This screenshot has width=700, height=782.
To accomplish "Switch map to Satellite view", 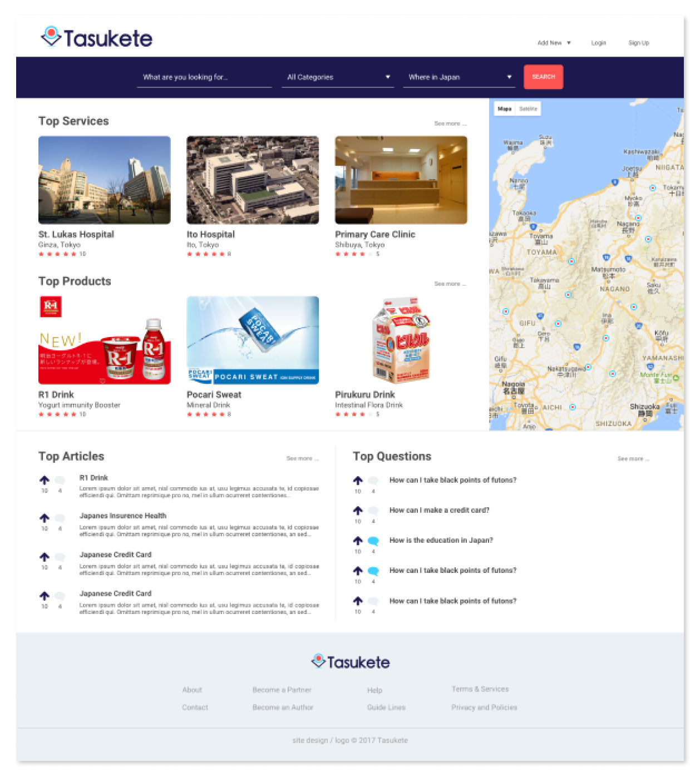I will [x=528, y=109].
